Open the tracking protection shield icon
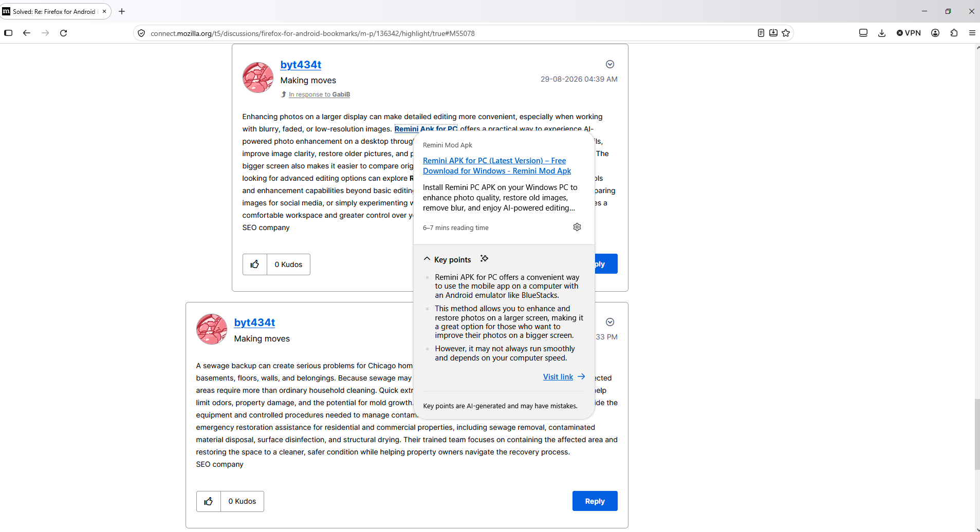Viewport: 980px width, 532px height. (x=141, y=33)
